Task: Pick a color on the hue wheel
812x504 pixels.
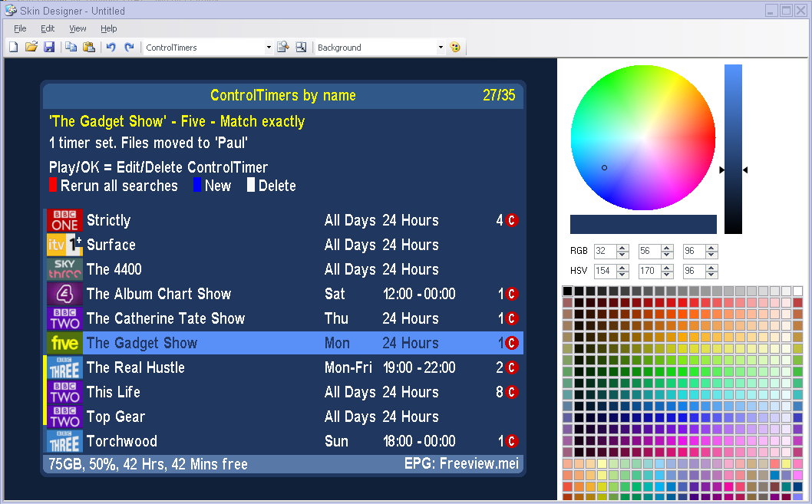Action: (x=643, y=137)
